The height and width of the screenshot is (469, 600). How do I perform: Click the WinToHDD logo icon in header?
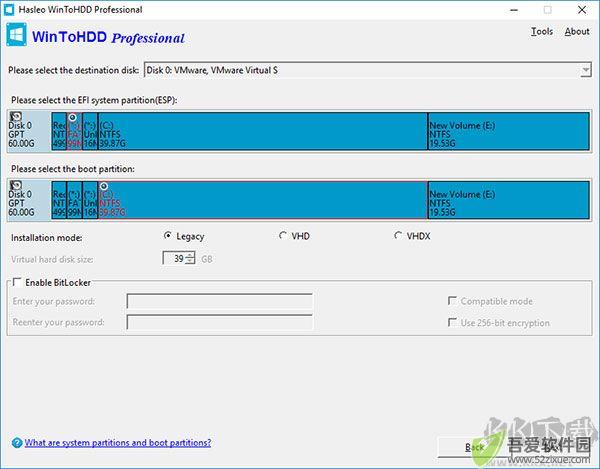click(16, 34)
